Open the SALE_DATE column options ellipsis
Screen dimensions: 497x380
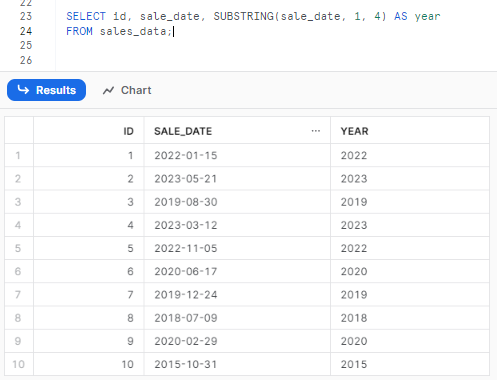click(316, 131)
